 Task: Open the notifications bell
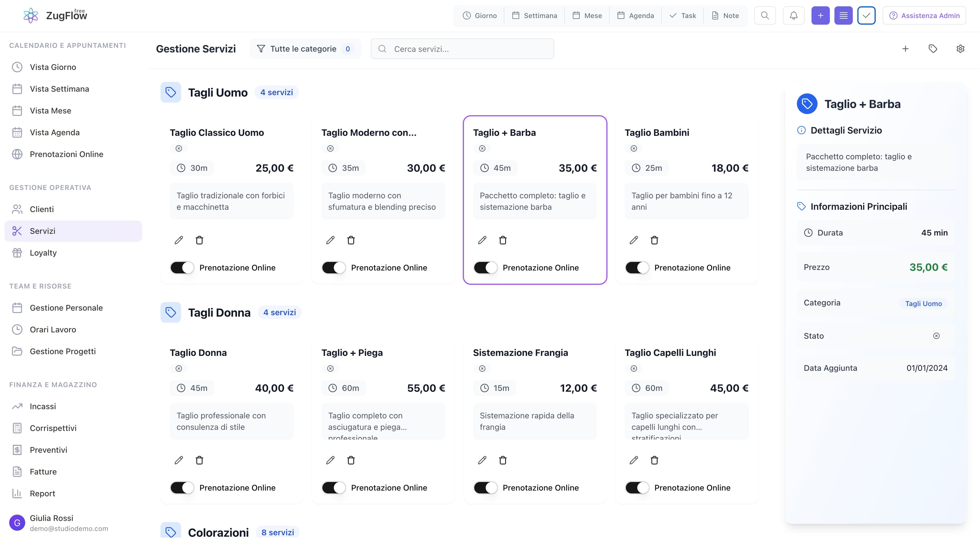tap(793, 15)
